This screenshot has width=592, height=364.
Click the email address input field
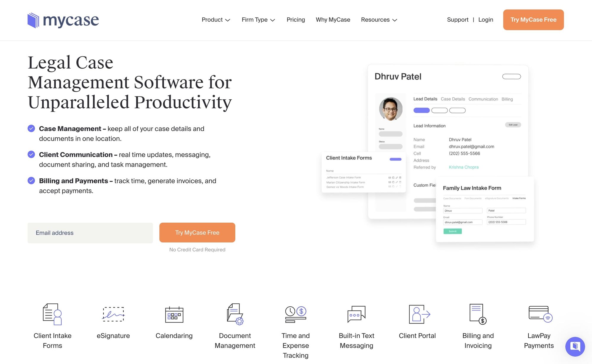click(x=90, y=233)
